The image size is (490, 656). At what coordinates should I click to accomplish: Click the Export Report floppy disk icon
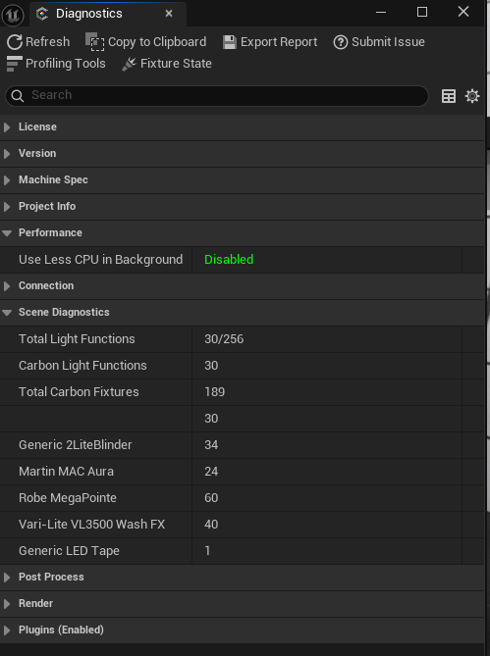[229, 42]
